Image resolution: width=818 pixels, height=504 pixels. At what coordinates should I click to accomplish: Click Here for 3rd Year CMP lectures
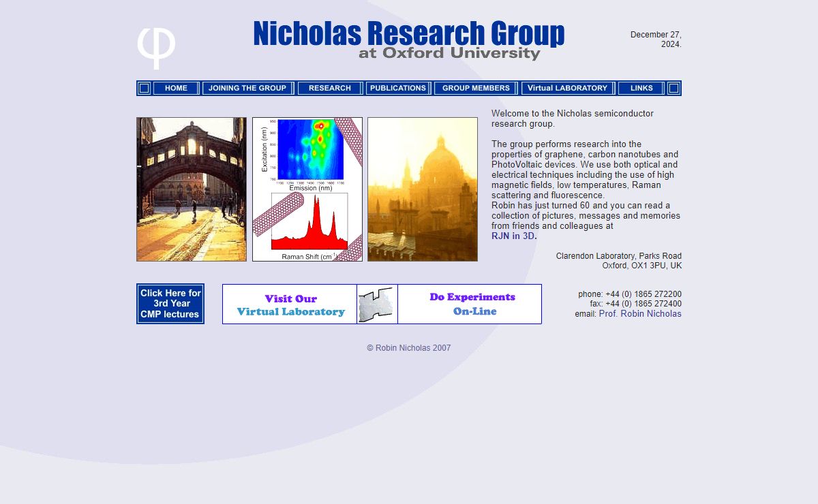170,304
